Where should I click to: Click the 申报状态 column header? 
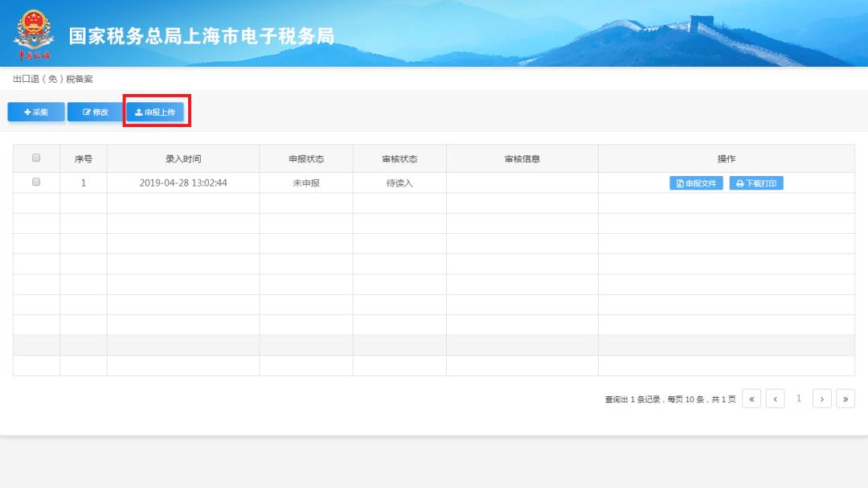click(306, 159)
